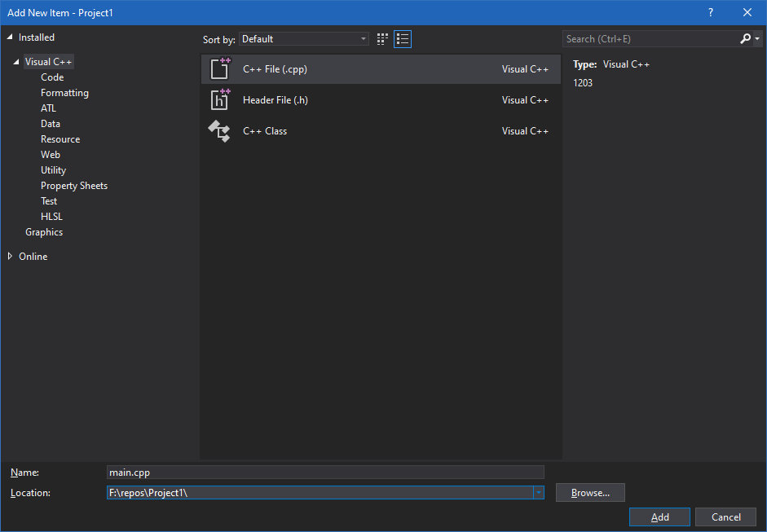The width and height of the screenshot is (767, 532).
Task: Click the Header File (.h) template icon
Action: point(220,100)
